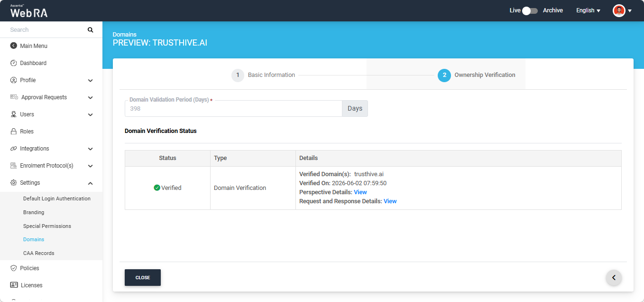The height and width of the screenshot is (302, 644).
Task: Open the user account dropdown arrow
Action: click(x=630, y=10)
